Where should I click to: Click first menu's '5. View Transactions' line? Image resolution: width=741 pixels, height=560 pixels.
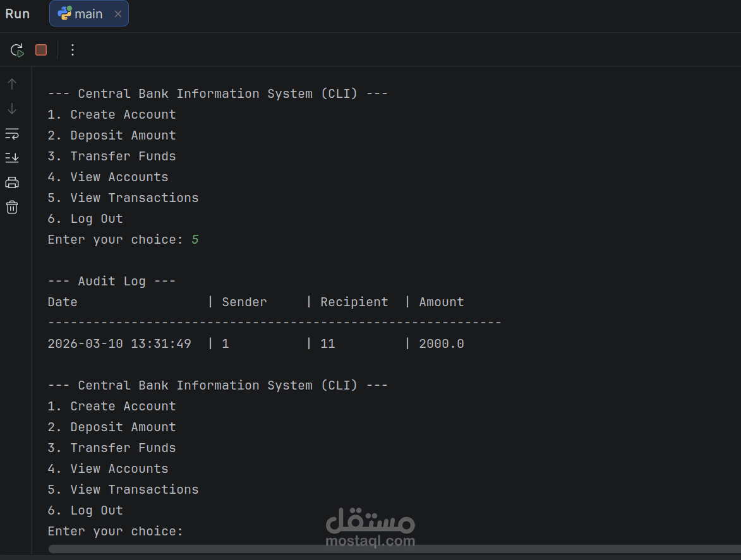pos(123,198)
